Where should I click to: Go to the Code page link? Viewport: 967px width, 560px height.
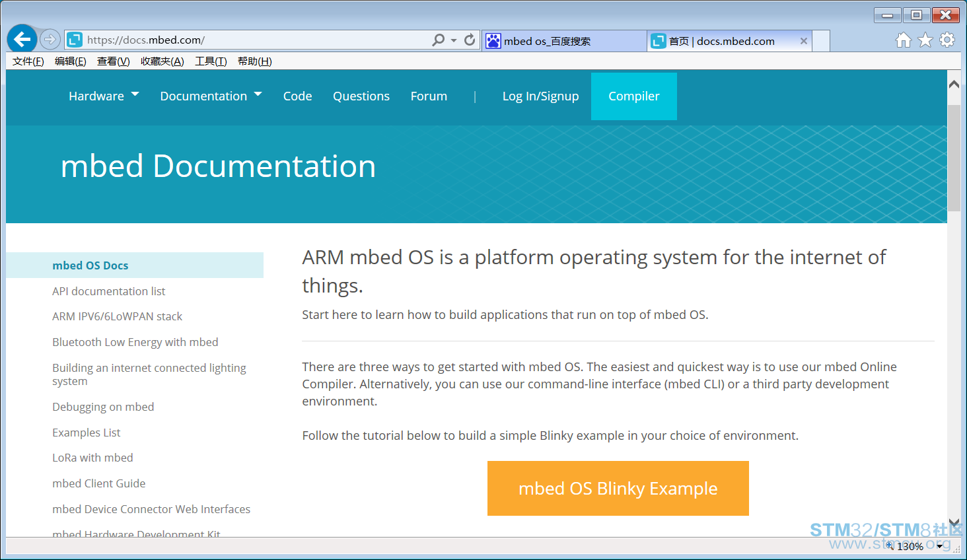point(297,96)
